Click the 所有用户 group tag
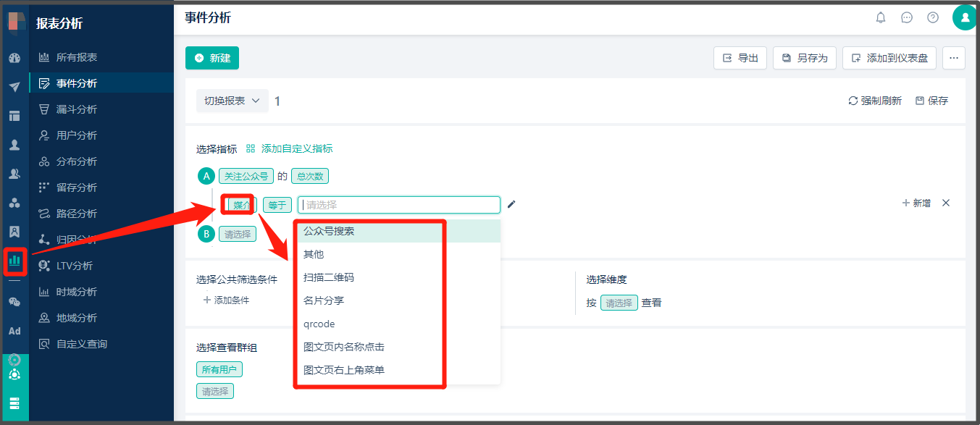Screen dimensions: 980x425 (219, 369)
